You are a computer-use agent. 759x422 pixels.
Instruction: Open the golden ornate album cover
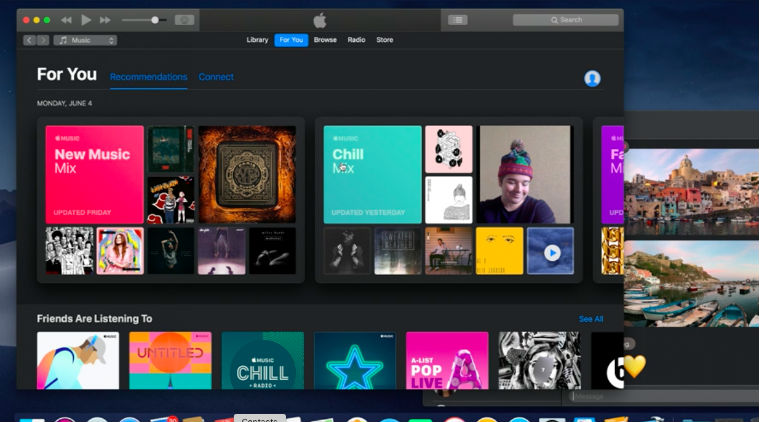(x=247, y=174)
